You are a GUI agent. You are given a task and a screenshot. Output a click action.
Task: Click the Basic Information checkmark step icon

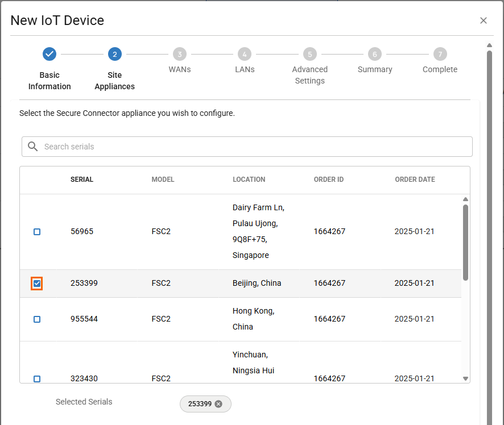49,54
